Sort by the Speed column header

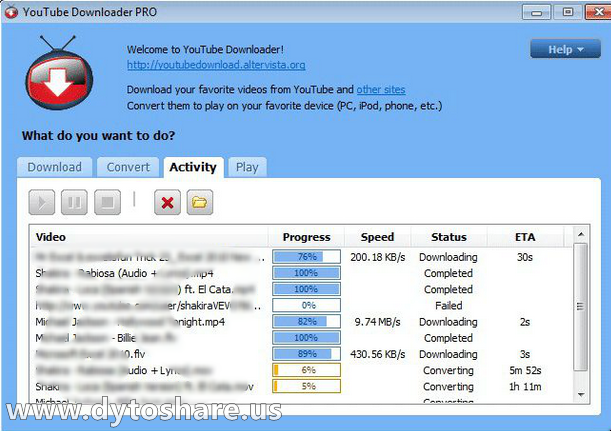point(377,237)
